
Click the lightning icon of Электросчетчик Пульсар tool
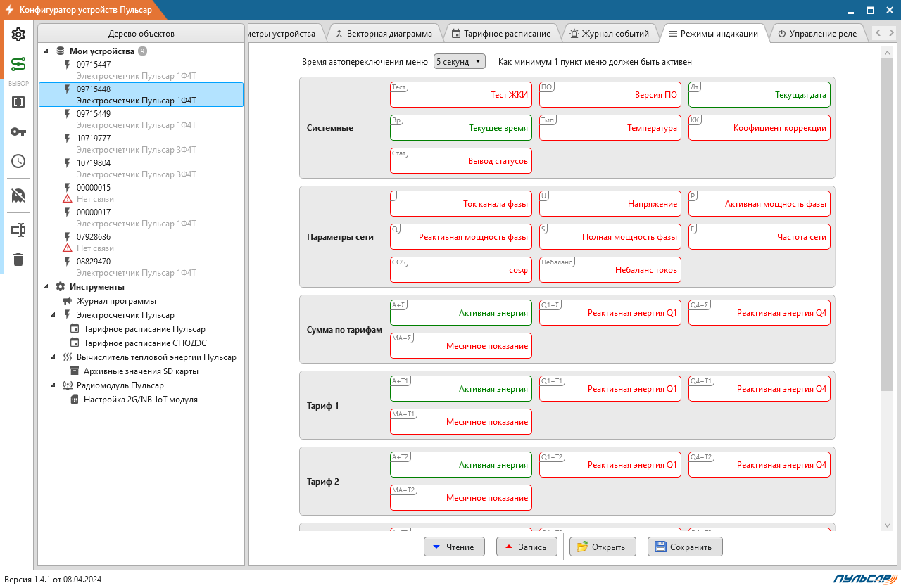tap(68, 315)
